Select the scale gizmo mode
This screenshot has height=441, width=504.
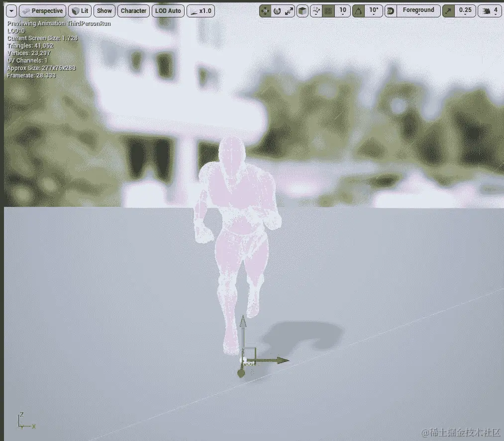tap(289, 11)
